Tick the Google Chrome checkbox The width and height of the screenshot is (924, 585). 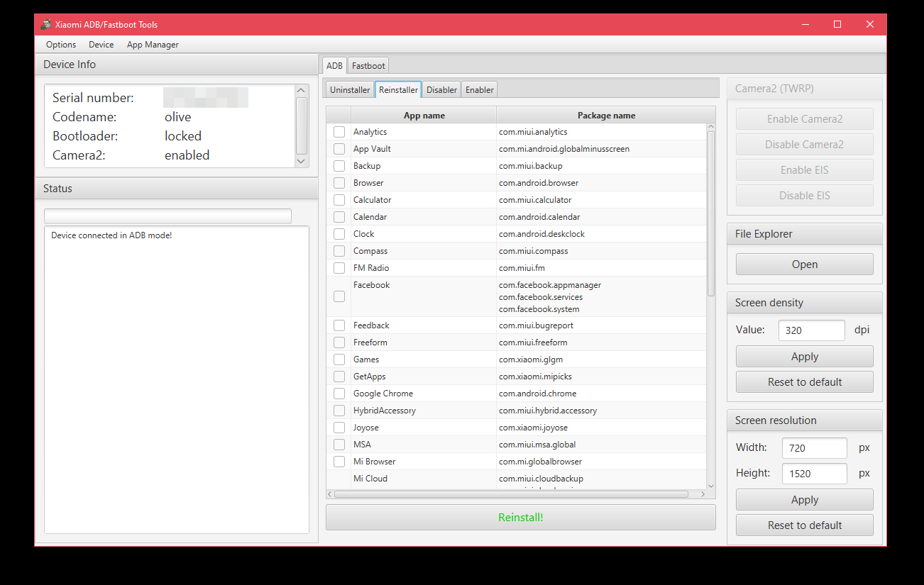[339, 394]
